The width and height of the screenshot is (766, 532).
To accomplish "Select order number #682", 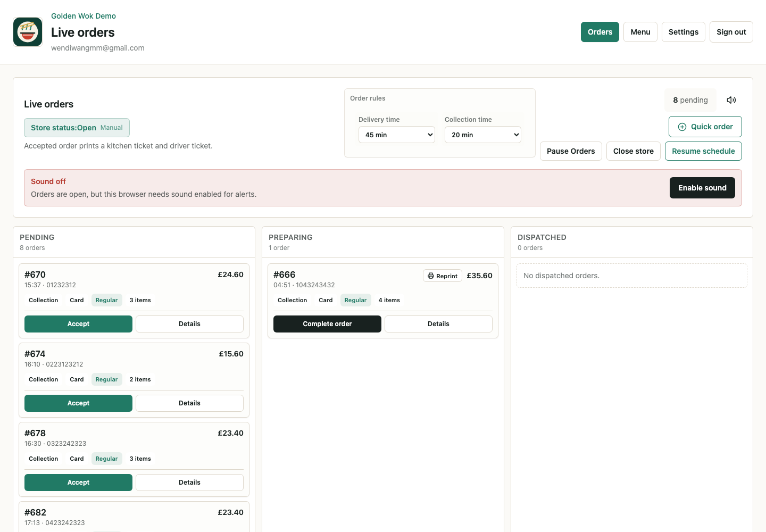I will (35, 512).
